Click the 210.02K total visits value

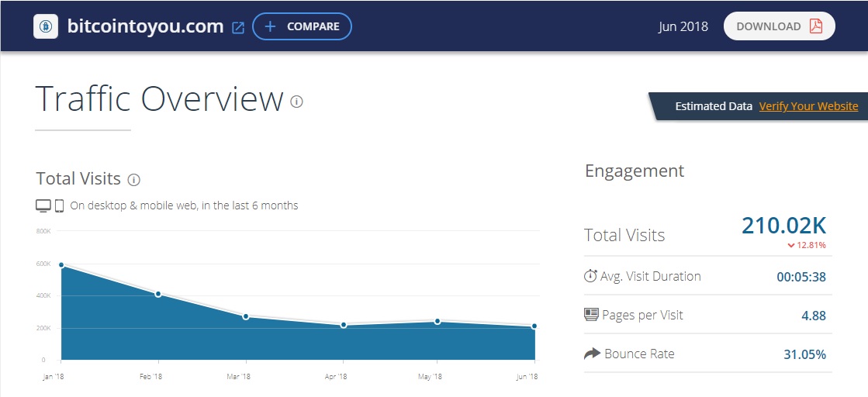point(784,226)
